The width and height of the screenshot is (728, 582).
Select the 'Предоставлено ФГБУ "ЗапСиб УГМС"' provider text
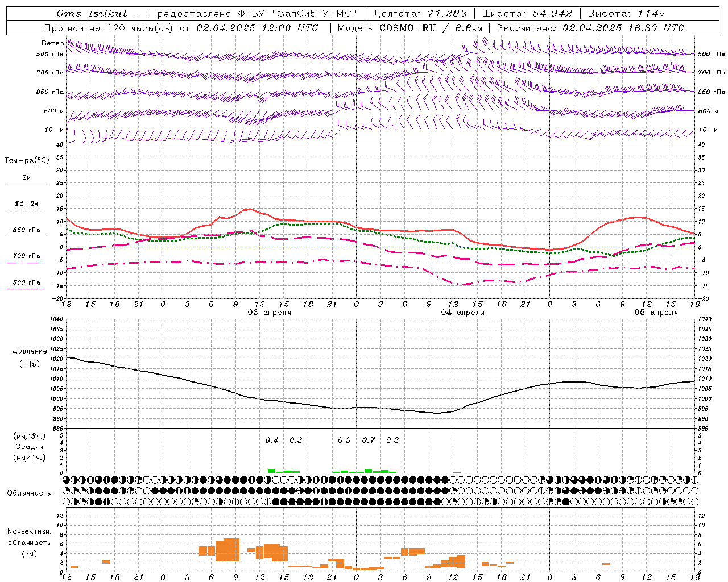pyautogui.click(x=253, y=14)
